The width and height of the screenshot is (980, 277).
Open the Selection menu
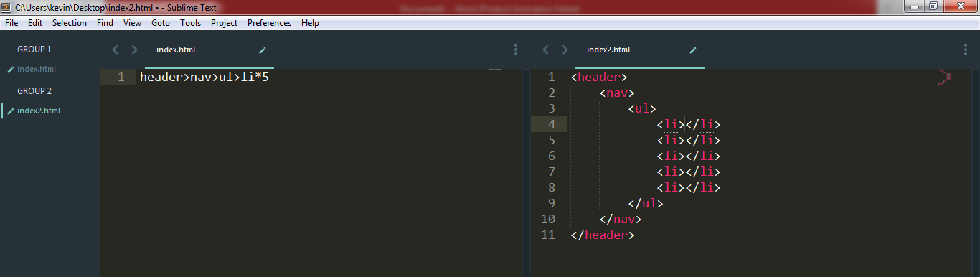(x=70, y=23)
